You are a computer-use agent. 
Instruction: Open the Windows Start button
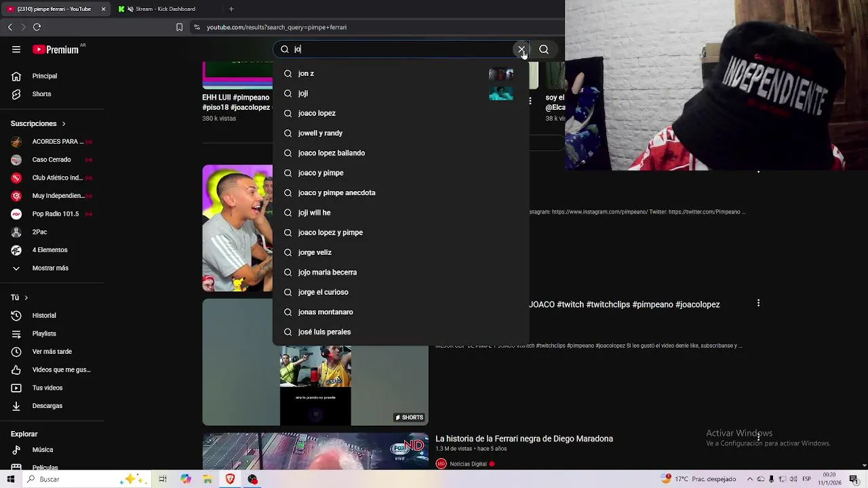tap(10, 479)
